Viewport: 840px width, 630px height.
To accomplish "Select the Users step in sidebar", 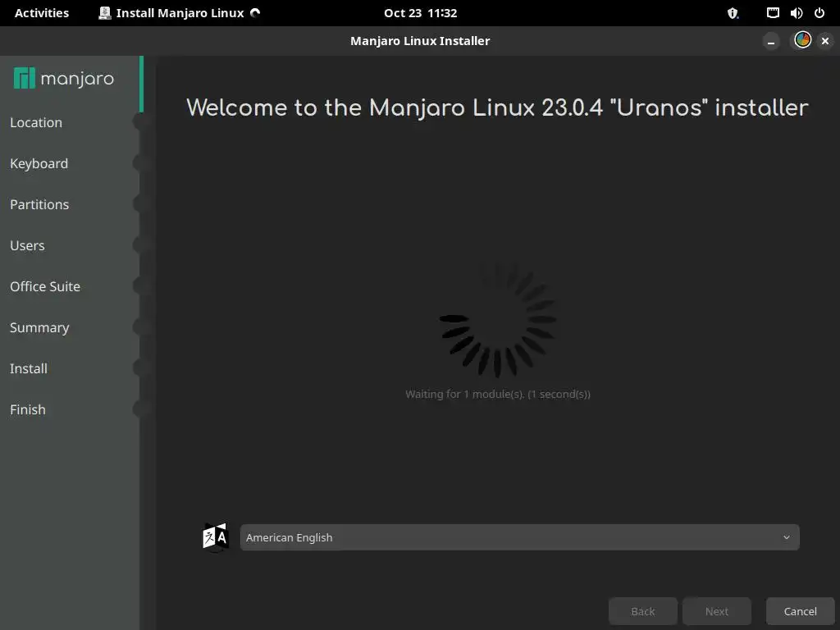I will point(27,245).
